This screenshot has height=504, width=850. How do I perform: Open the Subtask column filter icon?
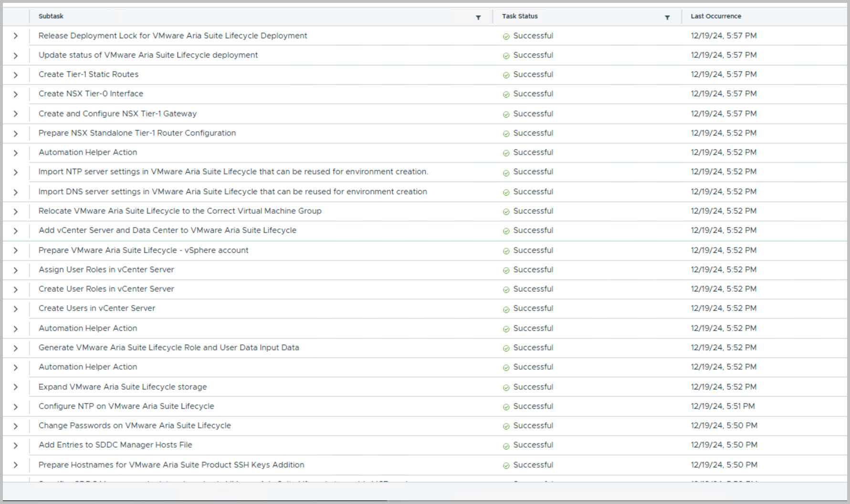tap(478, 18)
